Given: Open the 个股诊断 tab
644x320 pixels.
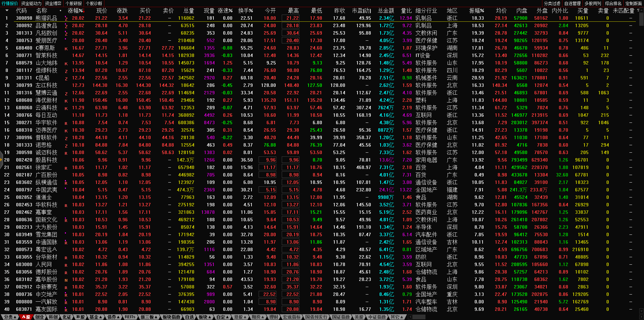Looking at the screenshot, I should (94, 3).
